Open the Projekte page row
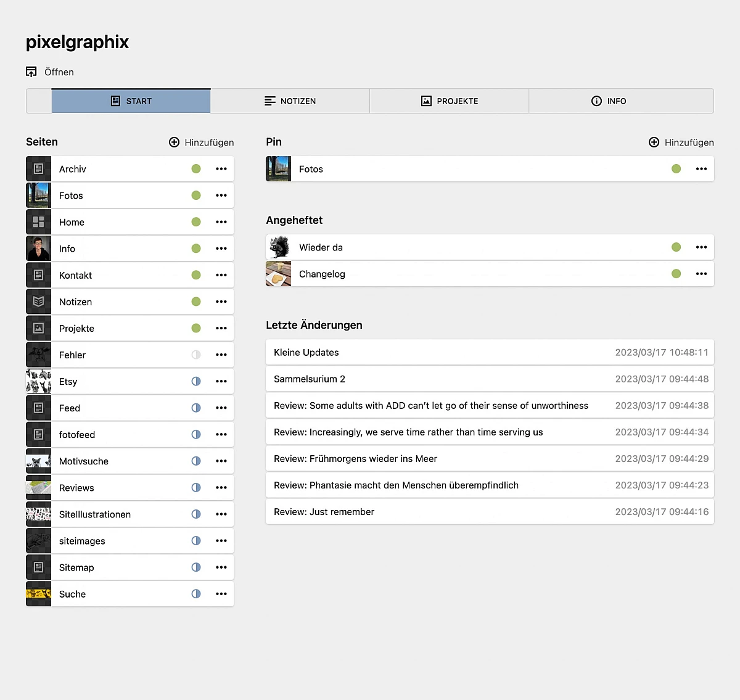 pos(129,328)
